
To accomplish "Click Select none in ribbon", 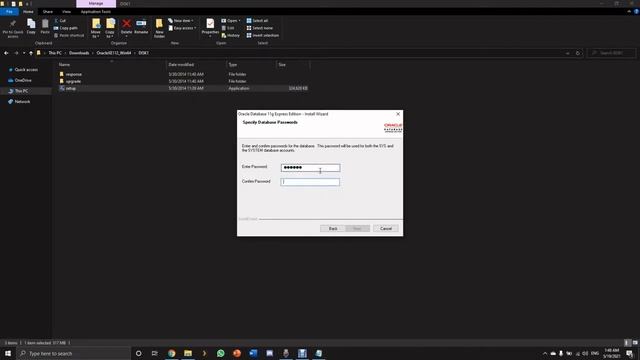I will tap(260, 28).
